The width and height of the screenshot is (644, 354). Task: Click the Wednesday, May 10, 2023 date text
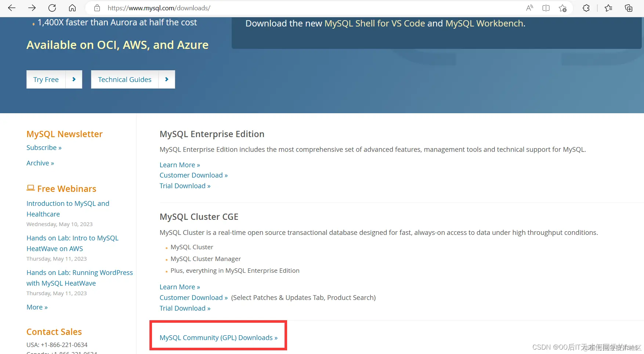tap(59, 224)
